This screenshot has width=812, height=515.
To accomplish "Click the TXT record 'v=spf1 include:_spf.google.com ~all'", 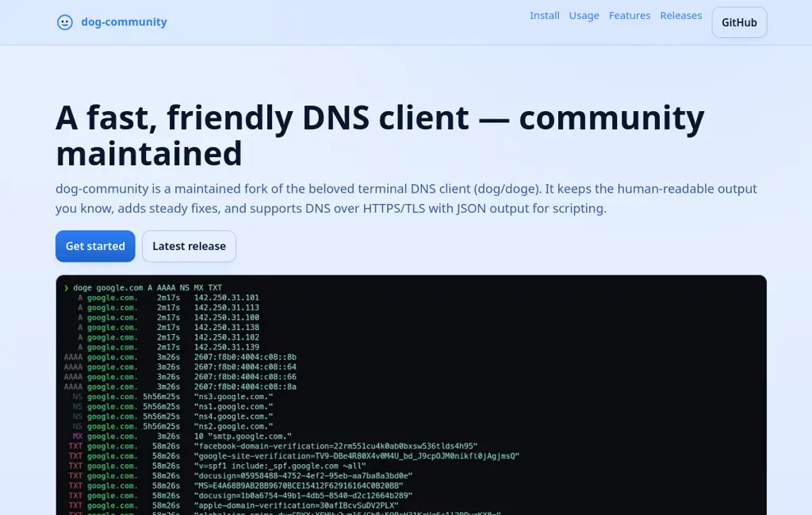I will (x=280, y=466).
